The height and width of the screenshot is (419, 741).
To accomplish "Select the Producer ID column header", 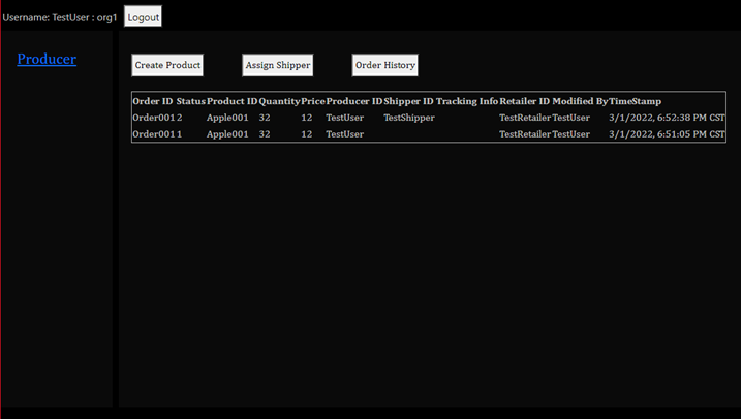I will [354, 101].
